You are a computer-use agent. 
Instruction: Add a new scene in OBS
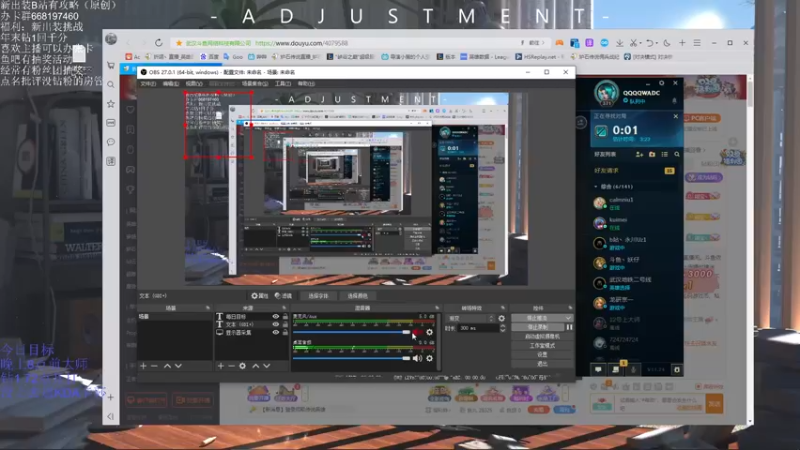coord(143,366)
